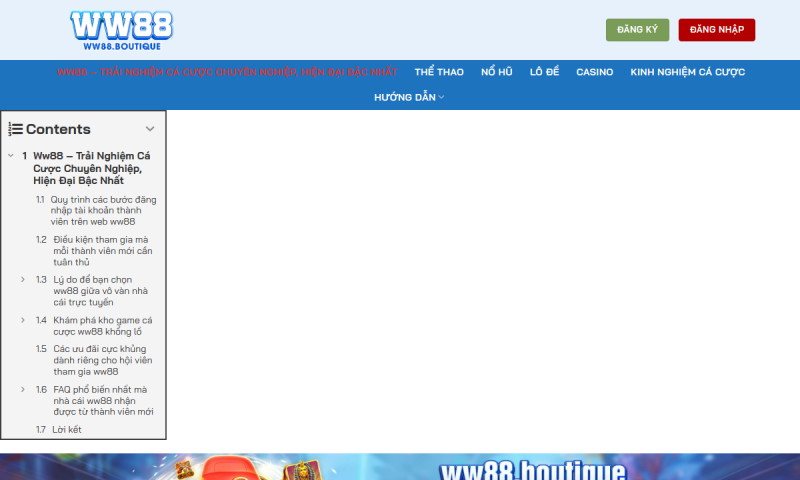Click the WW88 boutique logo
The image size is (800, 480).
click(x=121, y=30)
